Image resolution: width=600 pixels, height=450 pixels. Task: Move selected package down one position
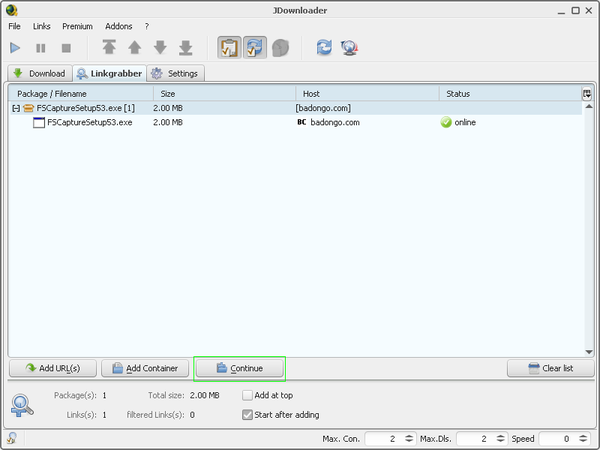(160, 47)
